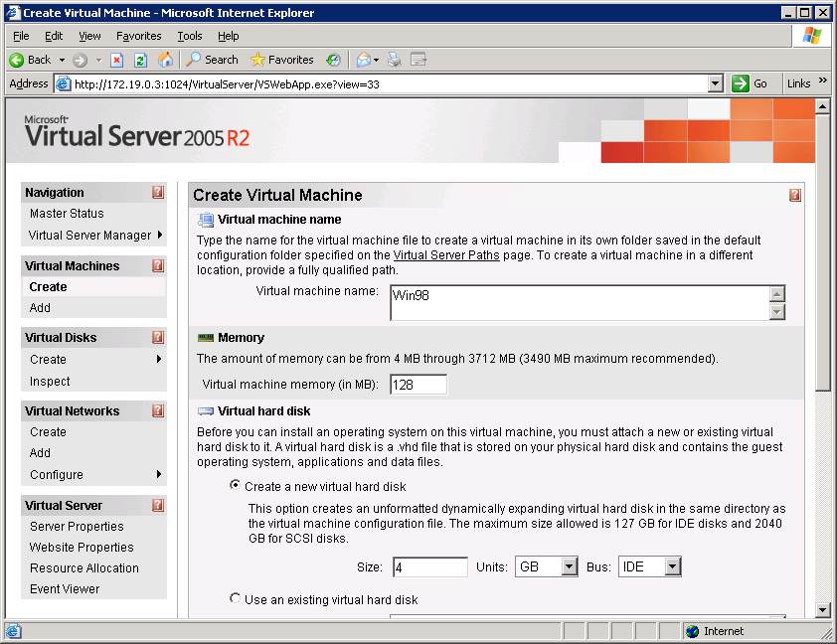Click the URL address field

(x=390, y=83)
